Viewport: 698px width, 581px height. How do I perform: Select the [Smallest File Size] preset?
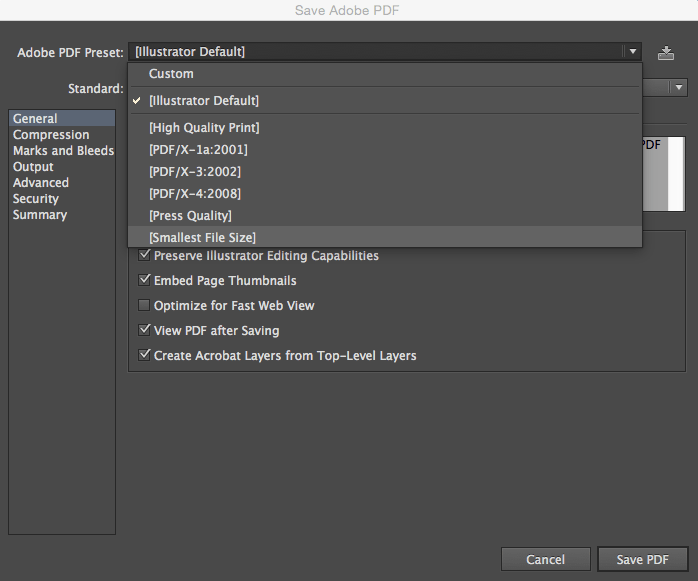pyautogui.click(x=385, y=237)
